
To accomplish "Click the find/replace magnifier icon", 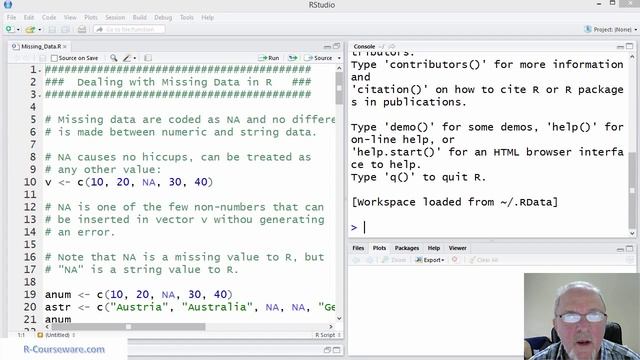I will pos(113,58).
